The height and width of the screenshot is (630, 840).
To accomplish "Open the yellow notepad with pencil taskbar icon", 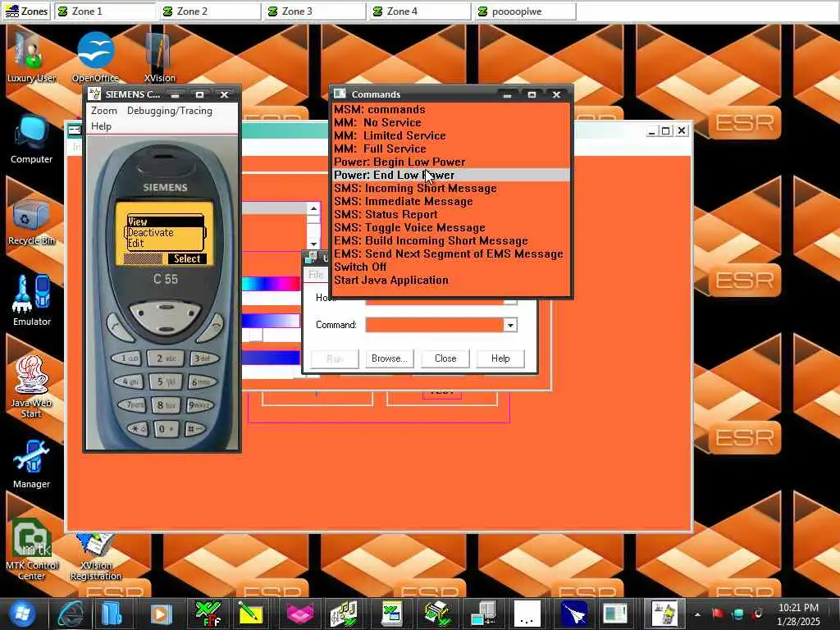I will click(x=250, y=614).
